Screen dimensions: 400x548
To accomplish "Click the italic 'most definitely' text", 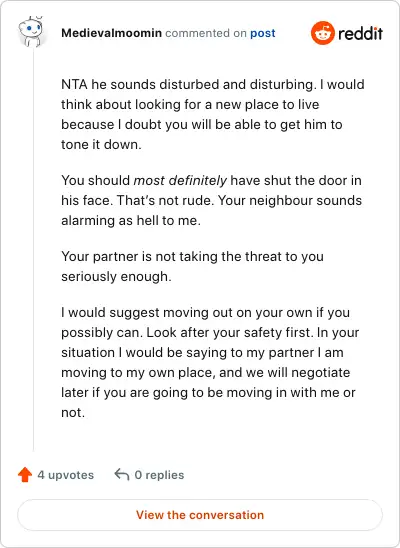I will [x=180, y=181].
